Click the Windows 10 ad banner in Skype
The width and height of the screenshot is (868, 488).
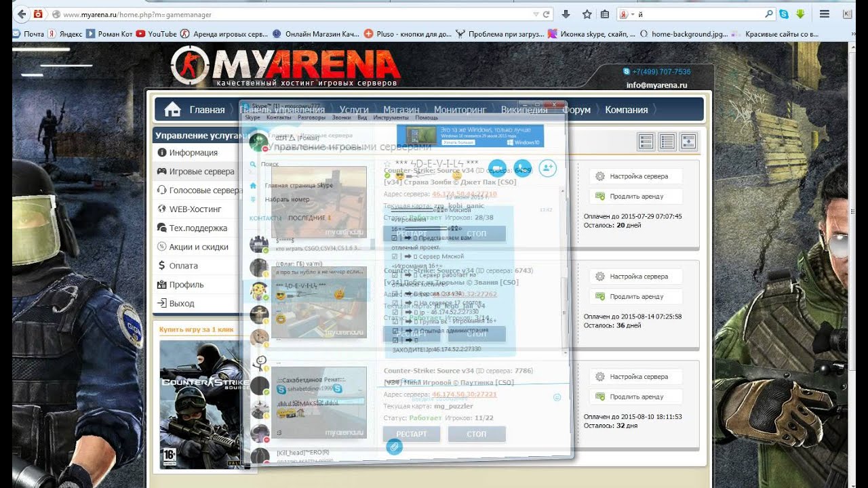pos(470,136)
